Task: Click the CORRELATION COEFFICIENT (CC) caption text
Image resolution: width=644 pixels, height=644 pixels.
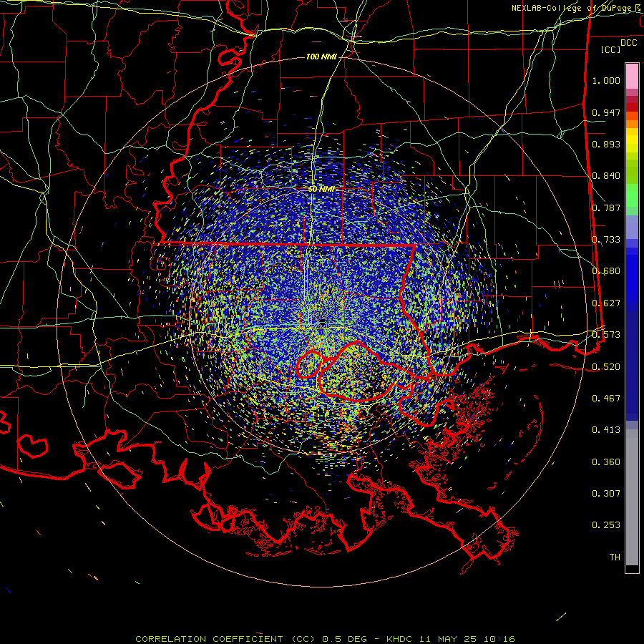Action: [x=225, y=639]
